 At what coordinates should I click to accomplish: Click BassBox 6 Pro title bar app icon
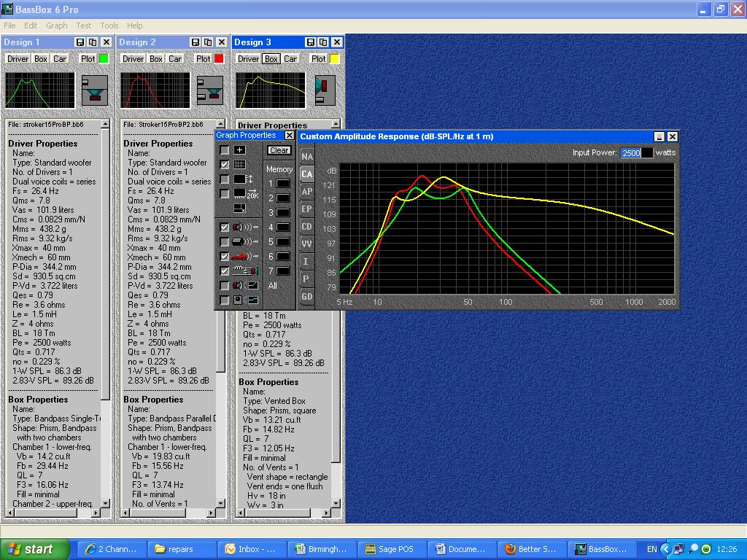coord(7,9)
